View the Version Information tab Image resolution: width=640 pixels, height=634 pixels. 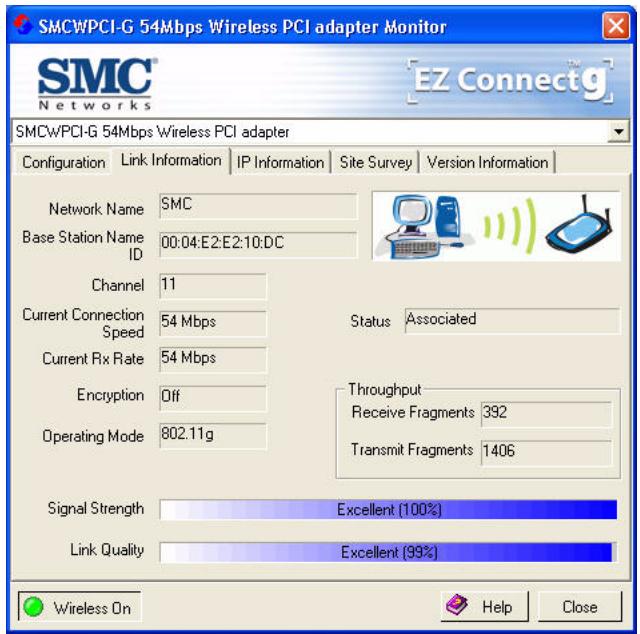pyautogui.click(x=487, y=162)
